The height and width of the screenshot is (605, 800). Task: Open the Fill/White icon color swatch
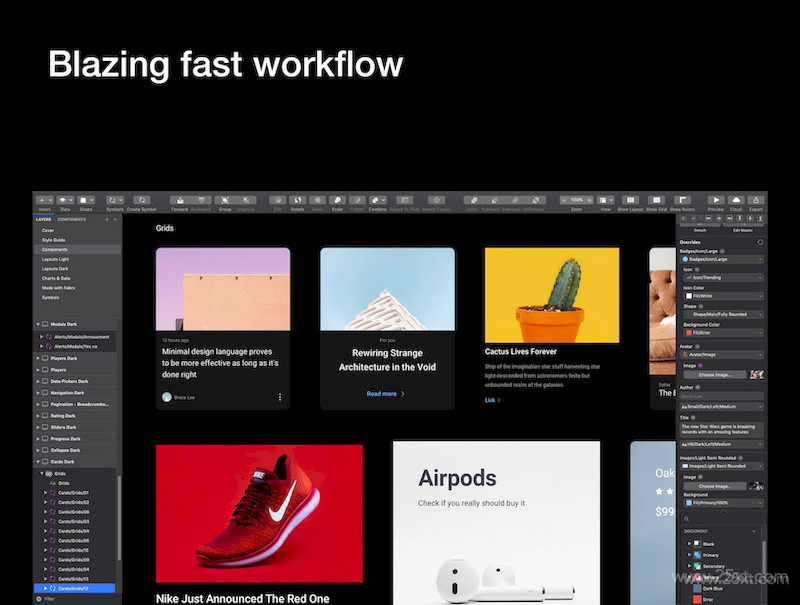723,296
